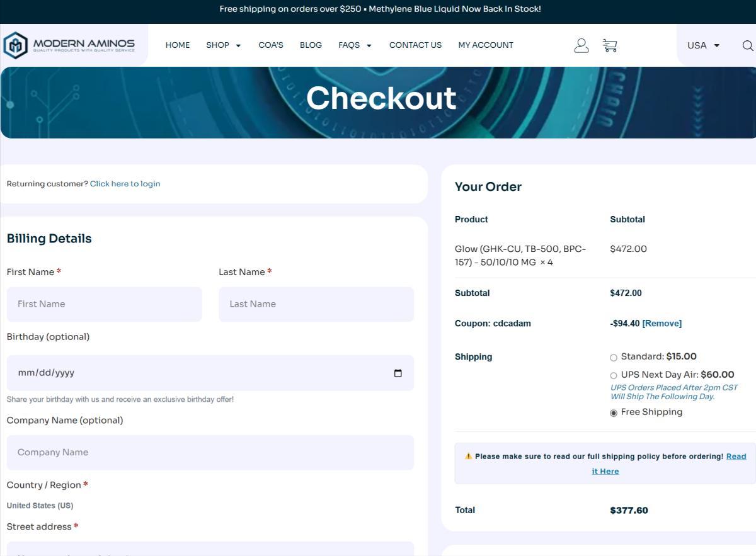Image resolution: width=756 pixels, height=556 pixels.
Task: Focus the Company Name input
Action: pyautogui.click(x=210, y=452)
